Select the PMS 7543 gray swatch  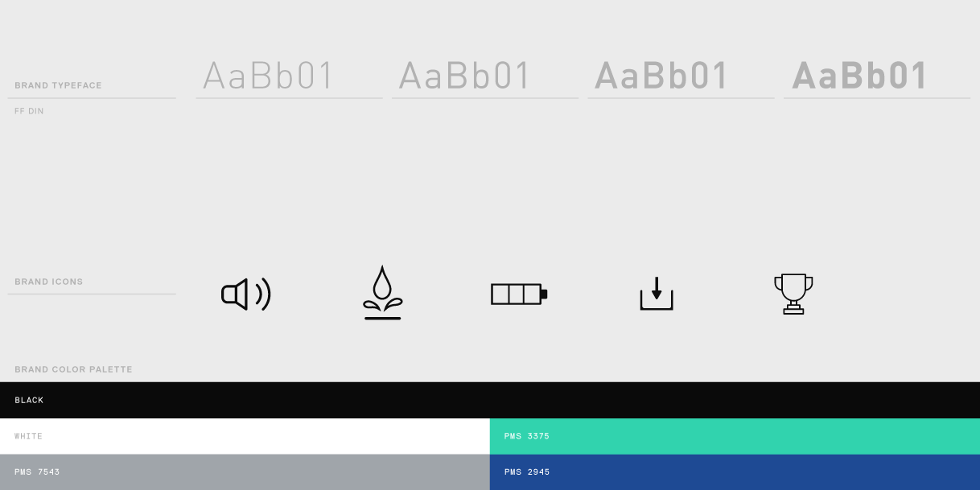pyautogui.click(x=245, y=472)
